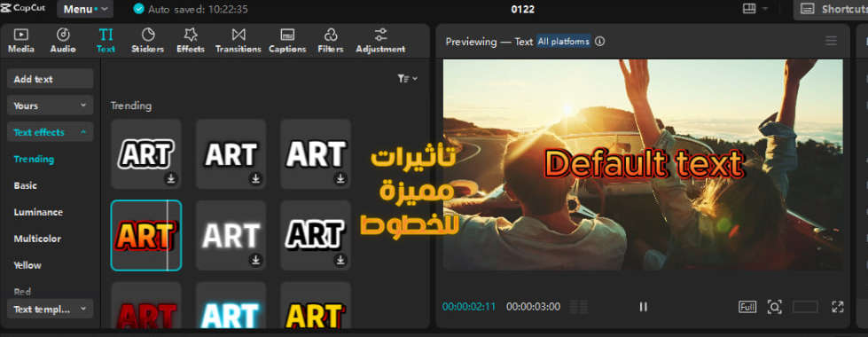Click the All platforms tag

point(564,41)
